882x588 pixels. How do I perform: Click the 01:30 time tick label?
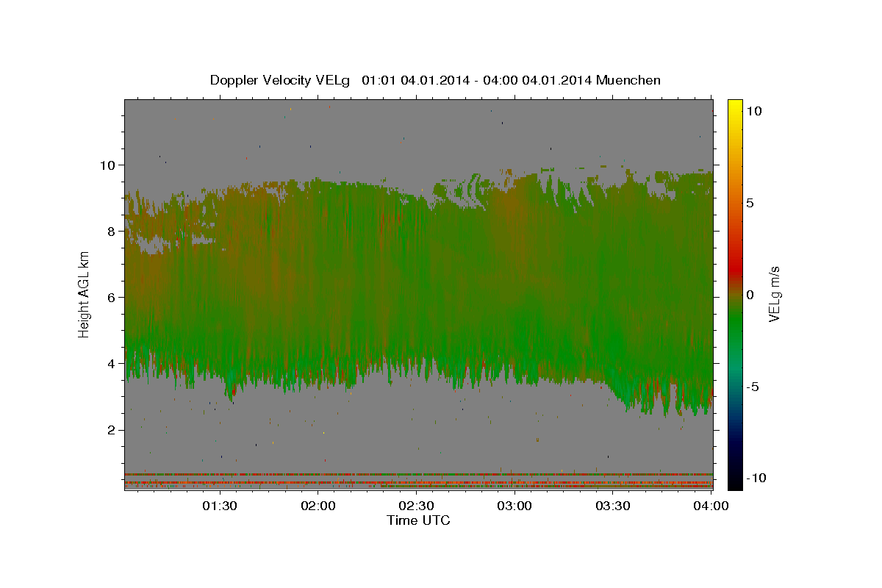219,506
